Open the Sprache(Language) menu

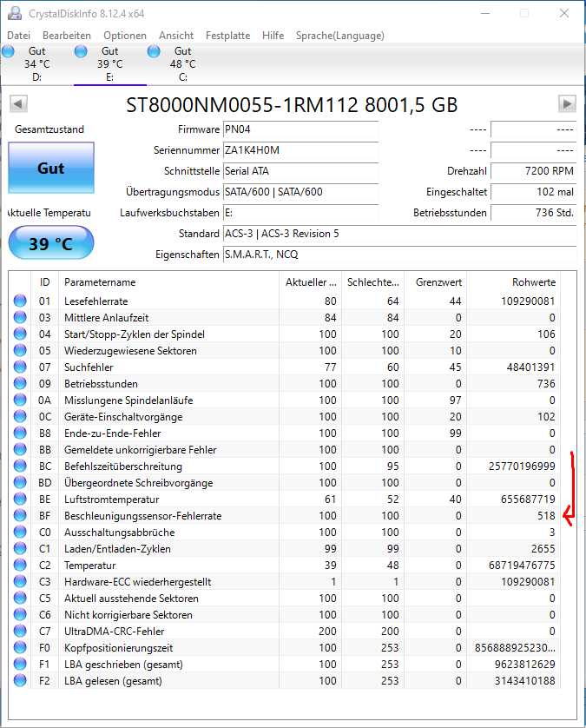coord(340,36)
